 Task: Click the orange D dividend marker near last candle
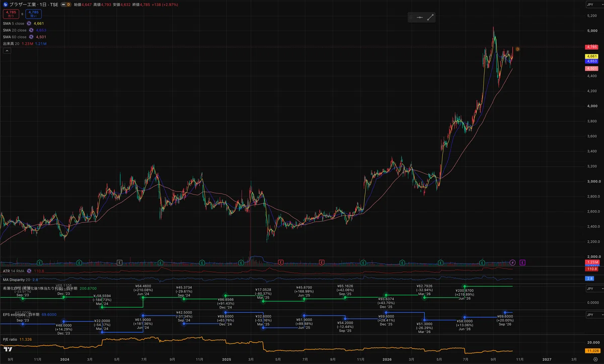[518, 49]
